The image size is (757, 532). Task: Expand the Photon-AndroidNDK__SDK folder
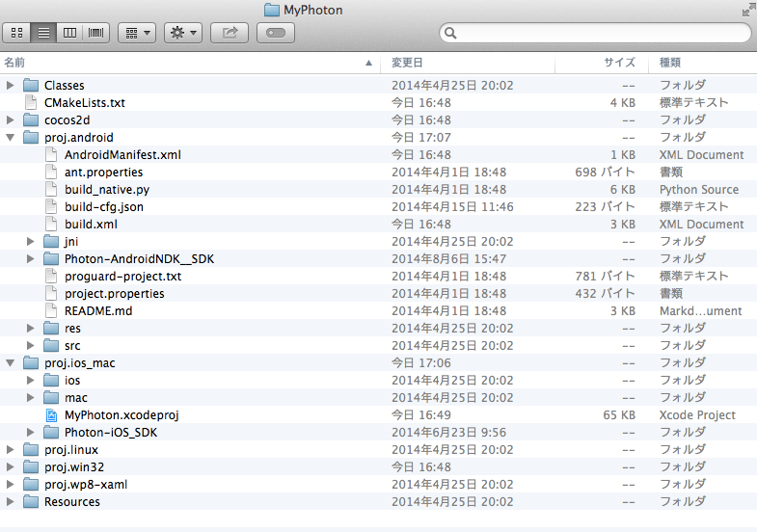click(x=31, y=259)
